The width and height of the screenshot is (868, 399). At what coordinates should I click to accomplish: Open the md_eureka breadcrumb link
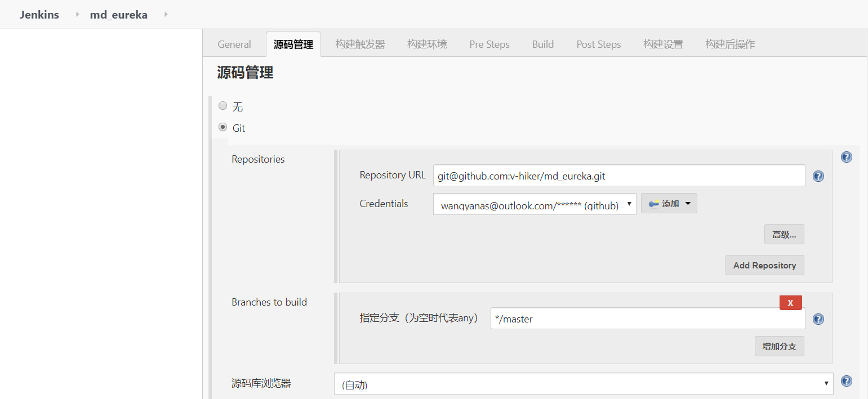119,15
